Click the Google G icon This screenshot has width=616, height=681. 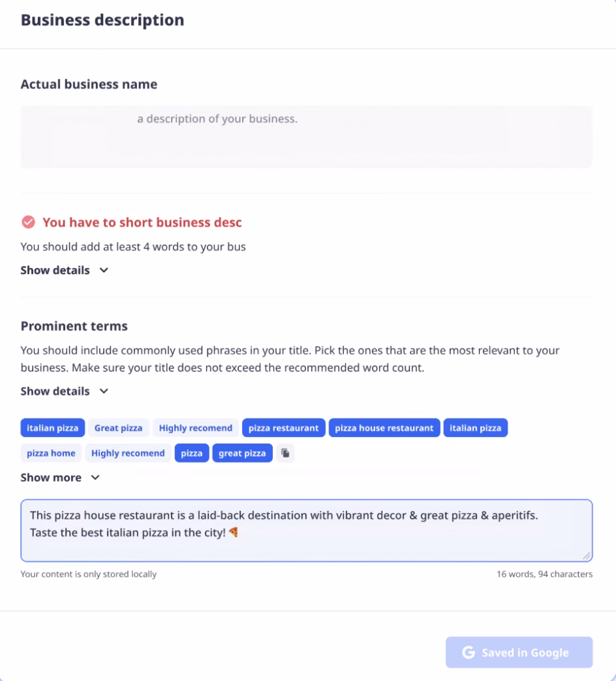[468, 652]
